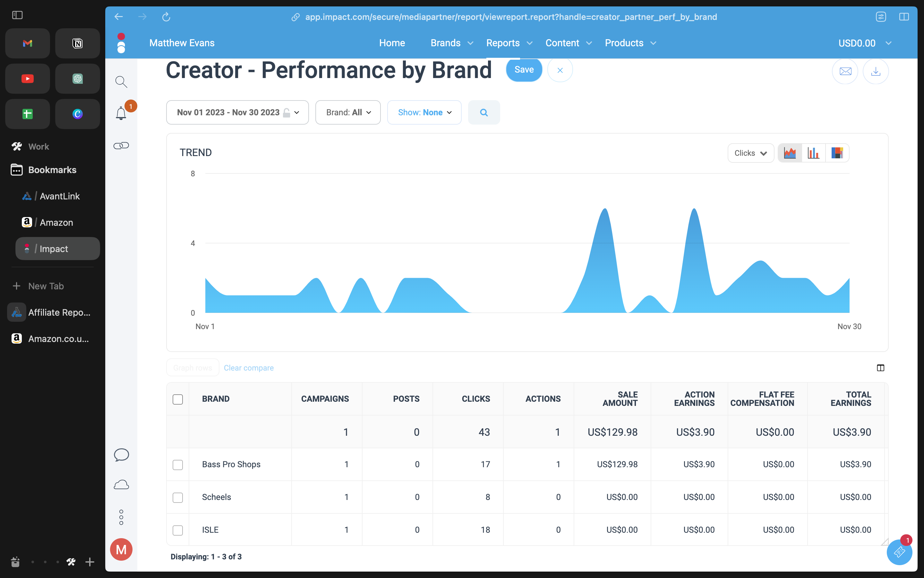The image size is (924, 578).
Task: Tick the select-all header checkbox
Action: coord(177,399)
